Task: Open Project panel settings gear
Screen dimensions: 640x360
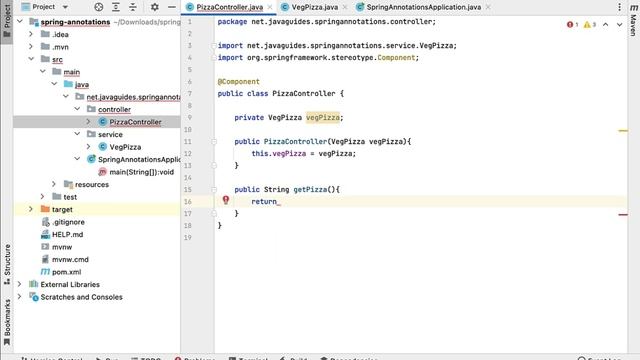Action: click(x=155, y=7)
